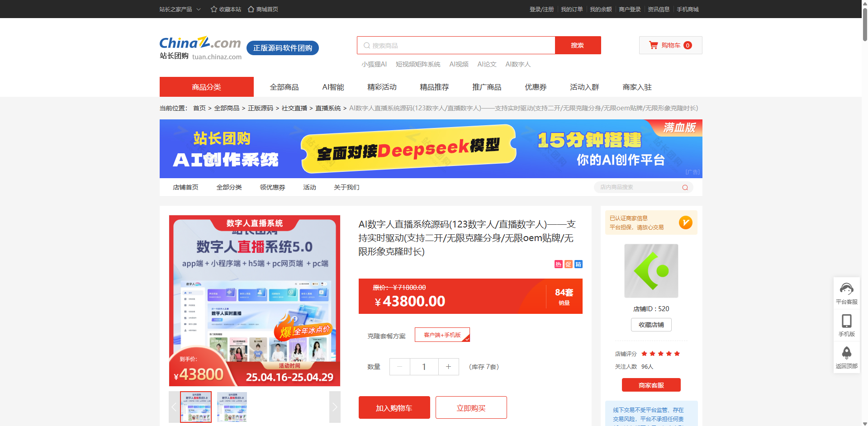Open the 关于我们 store tab
Viewport: 868px width, 426px height.
pos(347,187)
